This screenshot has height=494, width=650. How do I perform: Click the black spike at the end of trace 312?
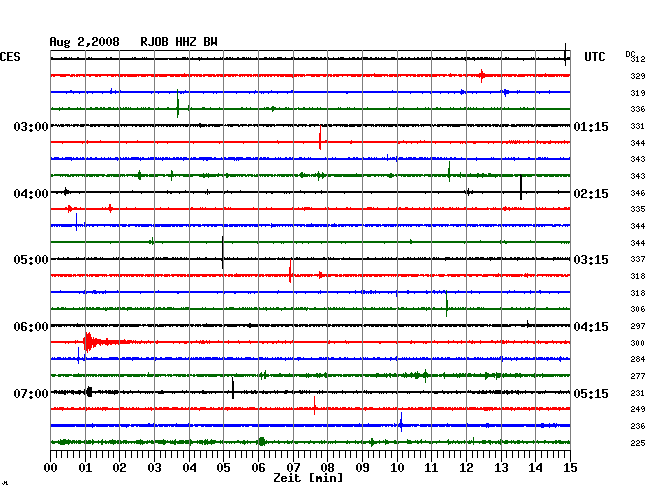pos(565,54)
